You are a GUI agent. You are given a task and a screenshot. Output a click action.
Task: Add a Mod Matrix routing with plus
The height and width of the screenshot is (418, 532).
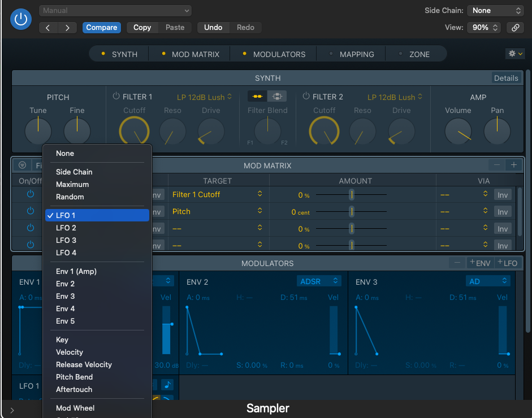(514, 165)
